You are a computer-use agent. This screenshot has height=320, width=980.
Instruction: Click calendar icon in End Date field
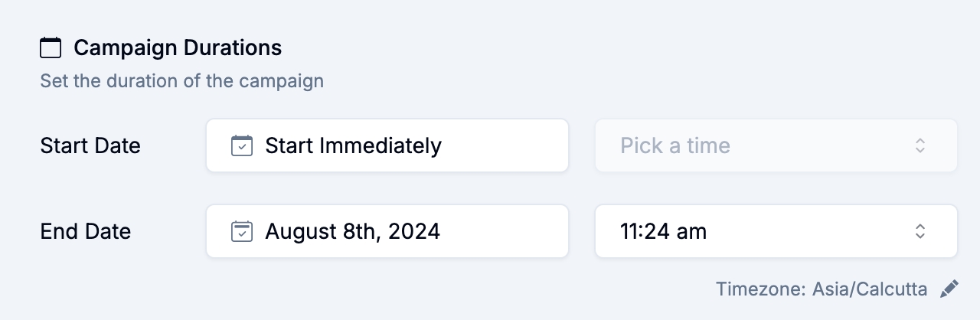pyautogui.click(x=242, y=231)
